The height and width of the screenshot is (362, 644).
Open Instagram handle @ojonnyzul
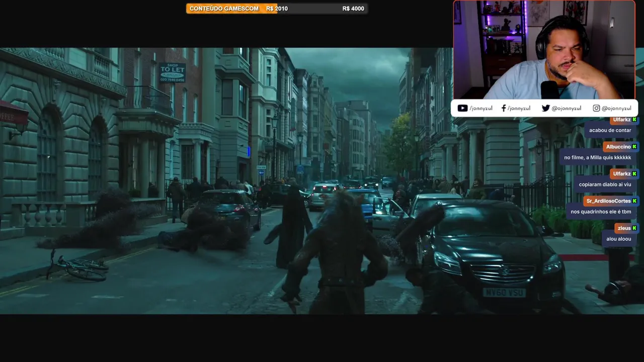point(616,108)
